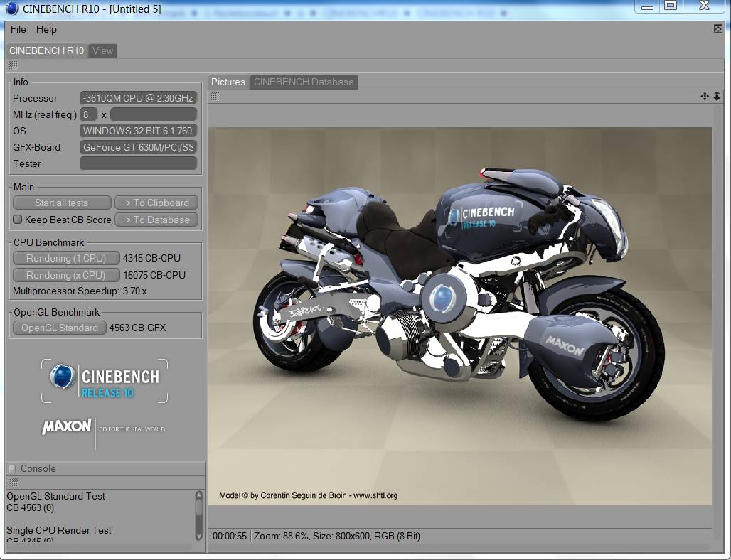This screenshot has width=731, height=560.
Task: Select the Pictures tab
Action: click(x=228, y=82)
